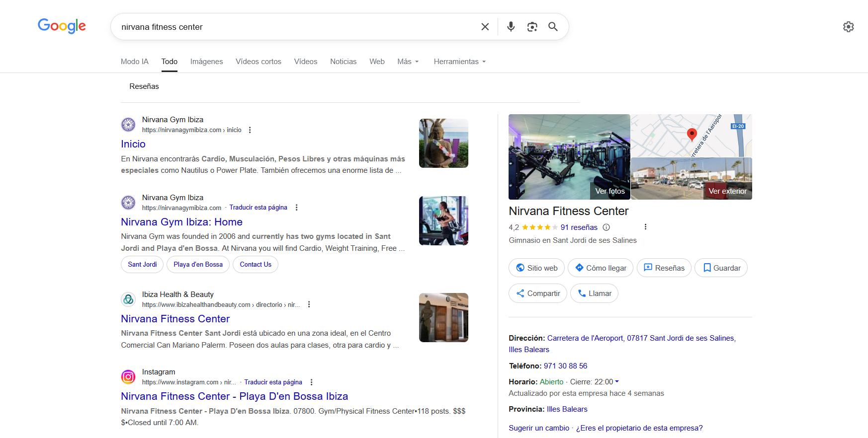Switch to the Imágenes tab
The width and height of the screenshot is (868, 438).
[206, 62]
